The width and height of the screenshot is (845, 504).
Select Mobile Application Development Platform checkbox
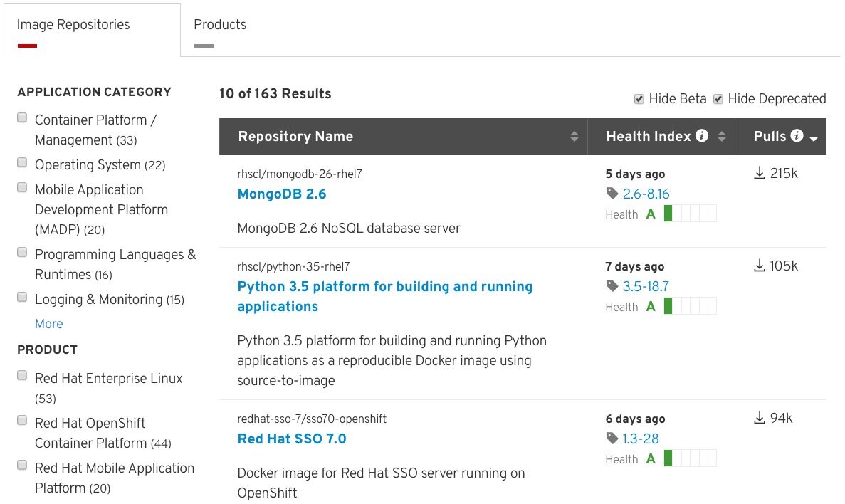22,188
